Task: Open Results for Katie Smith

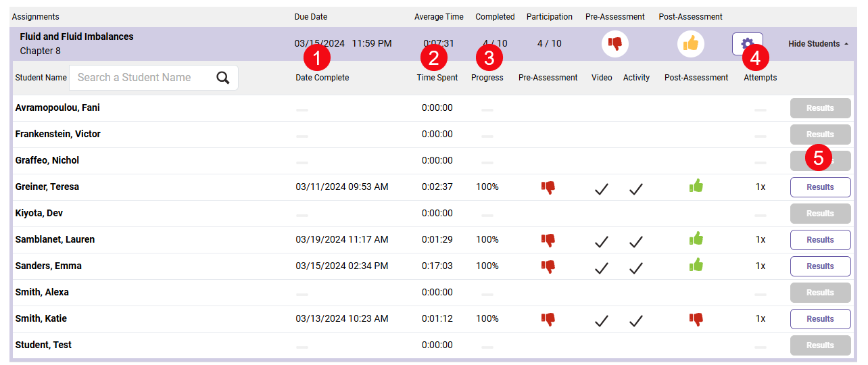Action: click(820, 319)
